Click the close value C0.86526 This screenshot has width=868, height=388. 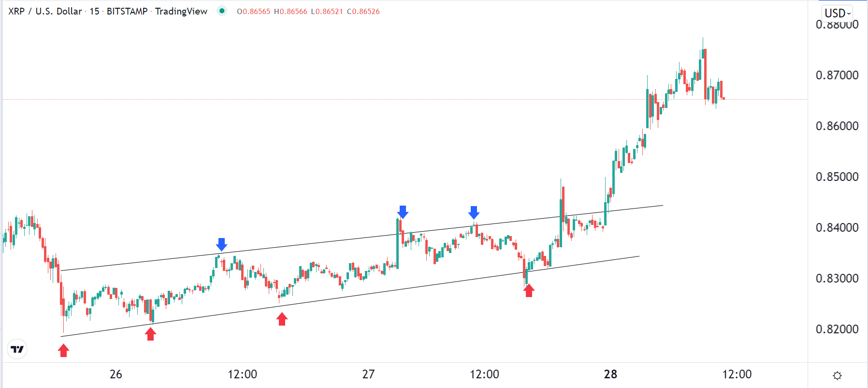[363, 12]
